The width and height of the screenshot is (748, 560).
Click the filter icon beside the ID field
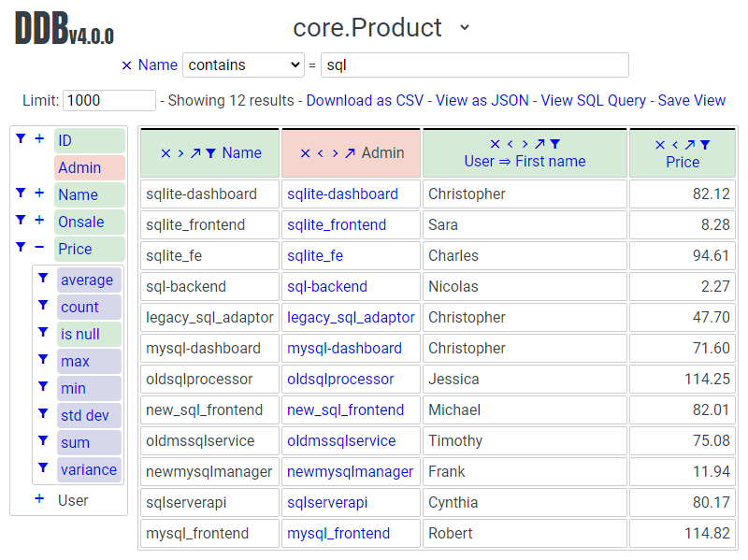pos(21,139)
